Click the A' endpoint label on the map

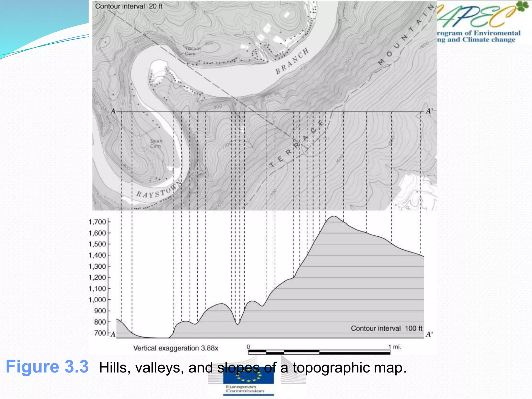tap(429, 111)
